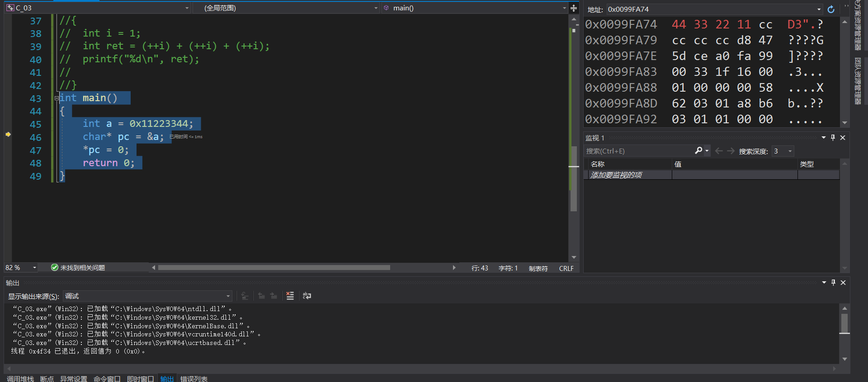
Task: Click the ntdll.dll loaded output line
Action: 123,309
